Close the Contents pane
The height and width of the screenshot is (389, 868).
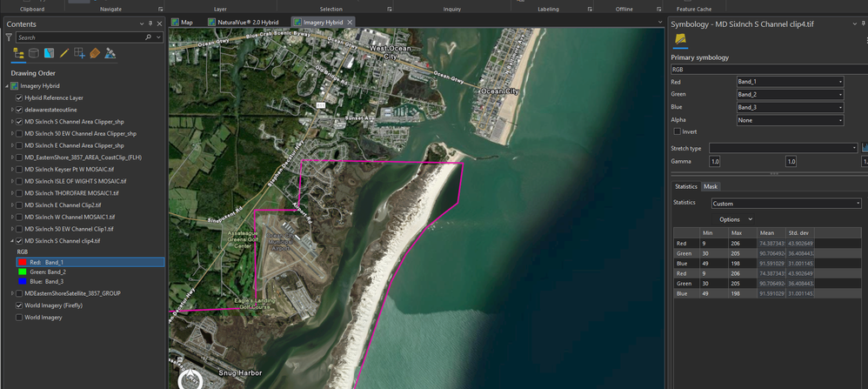click(159, 23)
